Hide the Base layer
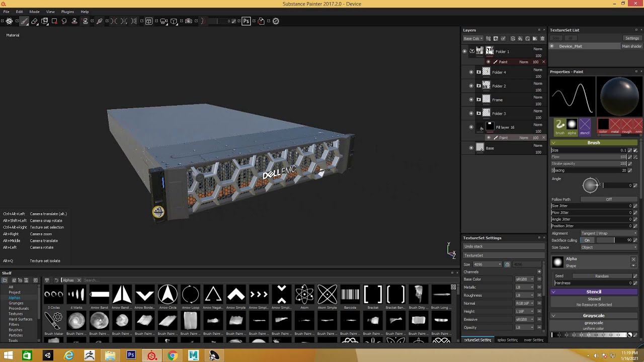The image size is (644, 362). (x=471, y=148)
